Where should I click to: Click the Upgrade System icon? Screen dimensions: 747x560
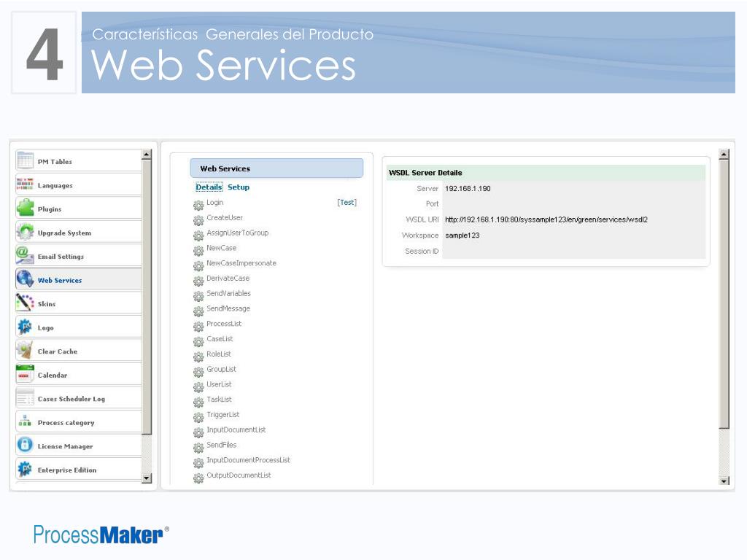tap(25, 232)
